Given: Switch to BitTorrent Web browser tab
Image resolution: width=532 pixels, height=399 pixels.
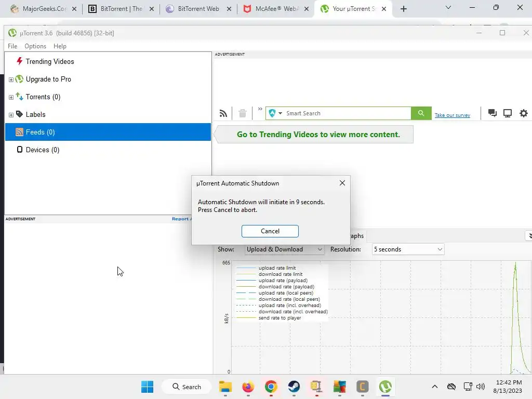Looking at the screenshot, I should pos(198,9).
